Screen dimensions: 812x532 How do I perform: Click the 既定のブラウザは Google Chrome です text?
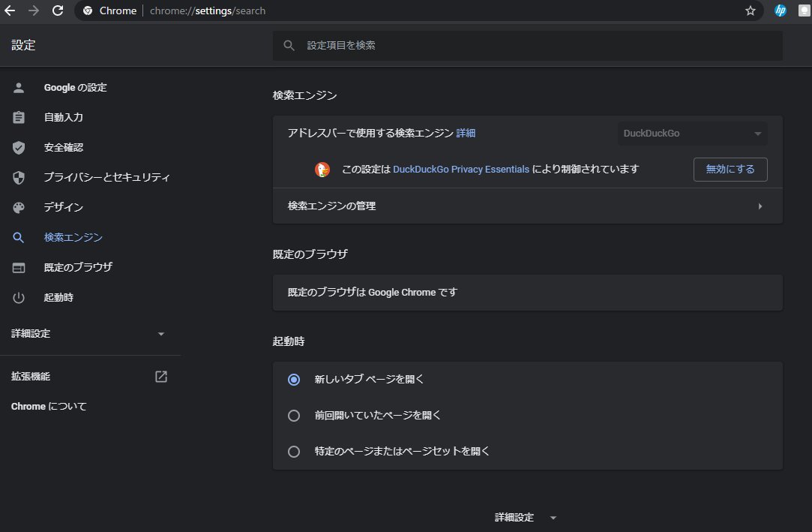[373, 292]
